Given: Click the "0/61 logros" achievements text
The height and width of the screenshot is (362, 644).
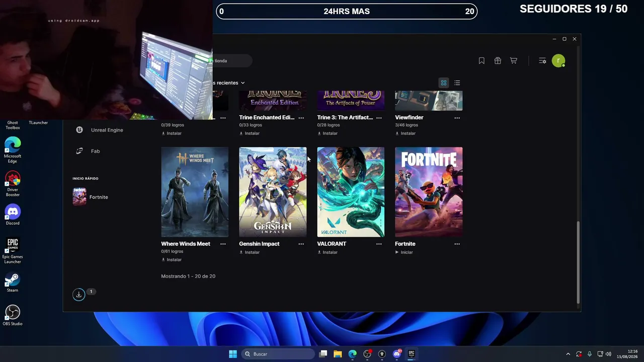Looking at the screenshot, I should 173,251.
